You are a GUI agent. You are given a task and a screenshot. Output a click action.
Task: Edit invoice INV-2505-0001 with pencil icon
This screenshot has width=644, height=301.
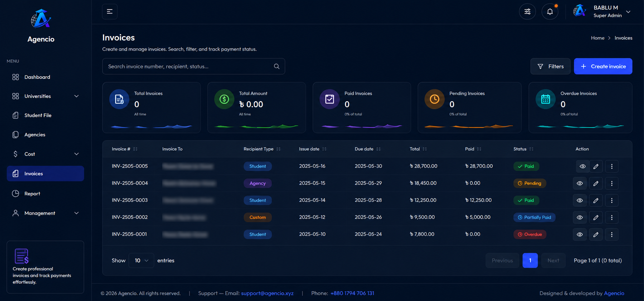point(596,234)
